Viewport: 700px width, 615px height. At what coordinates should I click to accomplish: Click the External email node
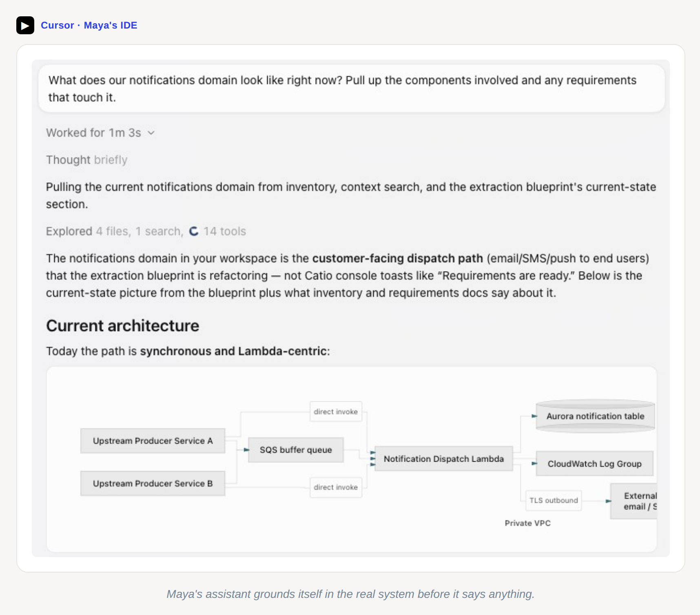(634, 501)
